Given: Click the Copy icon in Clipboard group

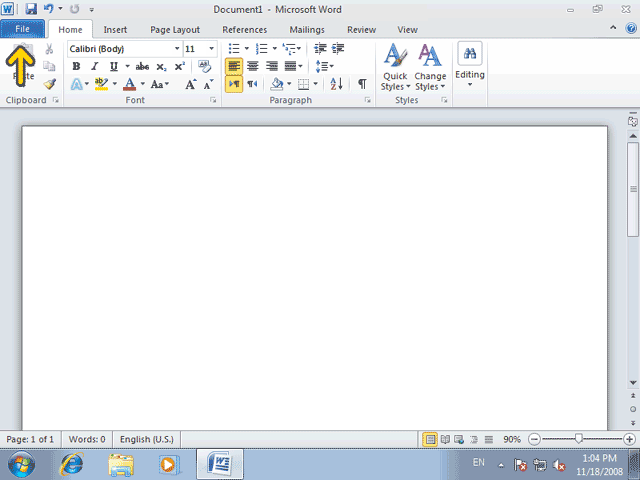Looking at the screenshot, I should point(49,66).
